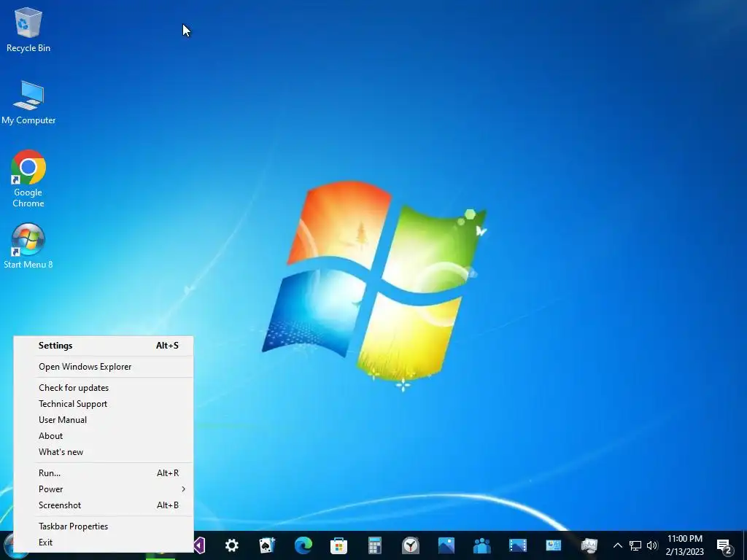Open the Task Manager monitor icon

point(589,545)
